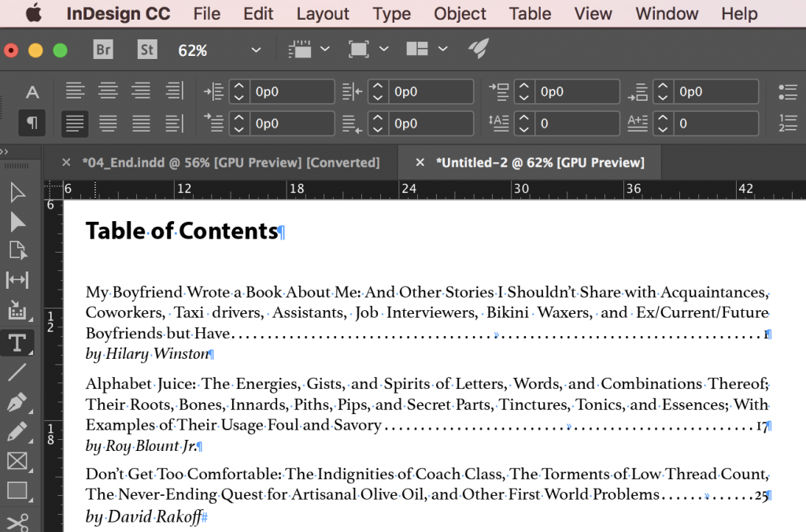Select the Page tool
Screen dimensions: 806x532
coord(17,250)
